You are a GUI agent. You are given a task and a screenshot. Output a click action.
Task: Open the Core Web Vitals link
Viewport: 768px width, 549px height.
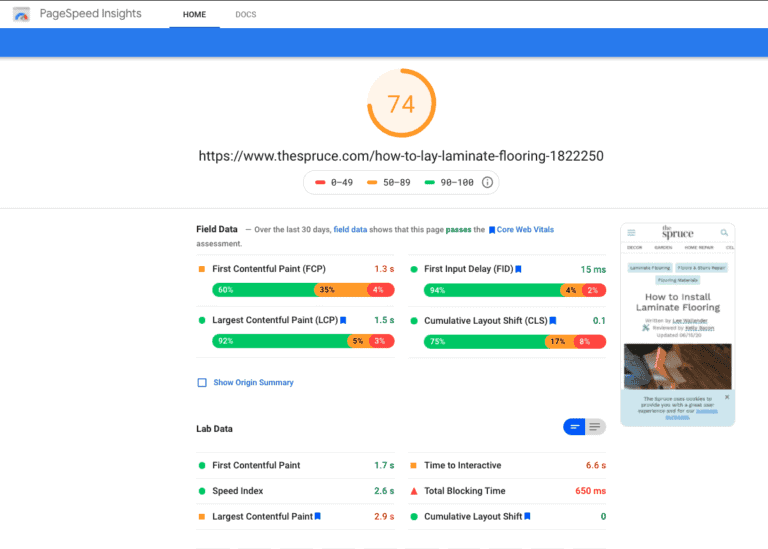525,230
